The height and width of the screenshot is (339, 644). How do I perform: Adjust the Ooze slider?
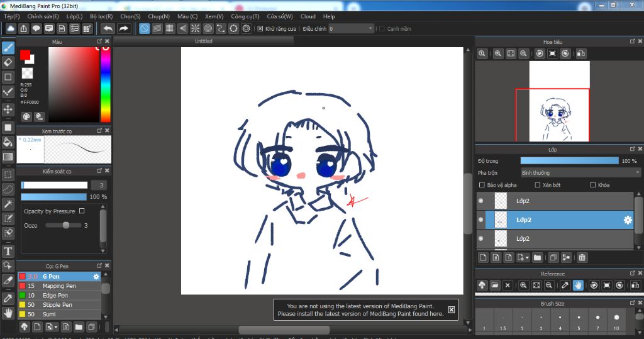click(64, 225)
